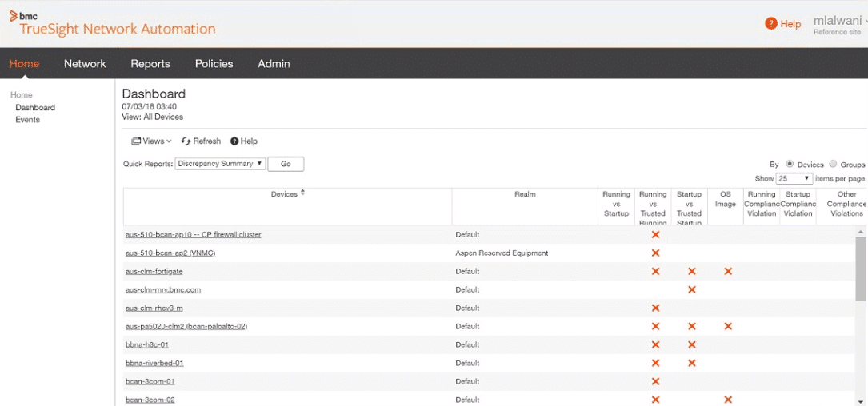The height and width of the screenshot is (406, 868).
Task: Select the Devices radio button
Action: click(x=790, y=164)
